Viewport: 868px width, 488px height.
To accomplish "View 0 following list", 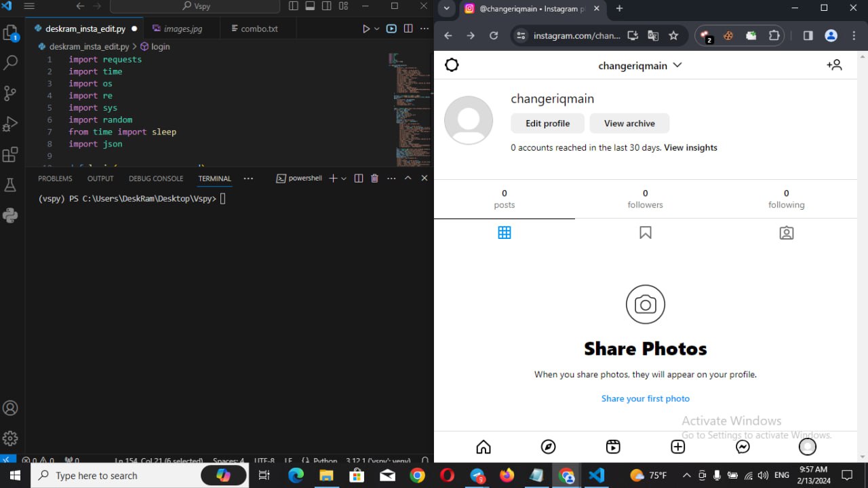I will [x=787, y=199].
